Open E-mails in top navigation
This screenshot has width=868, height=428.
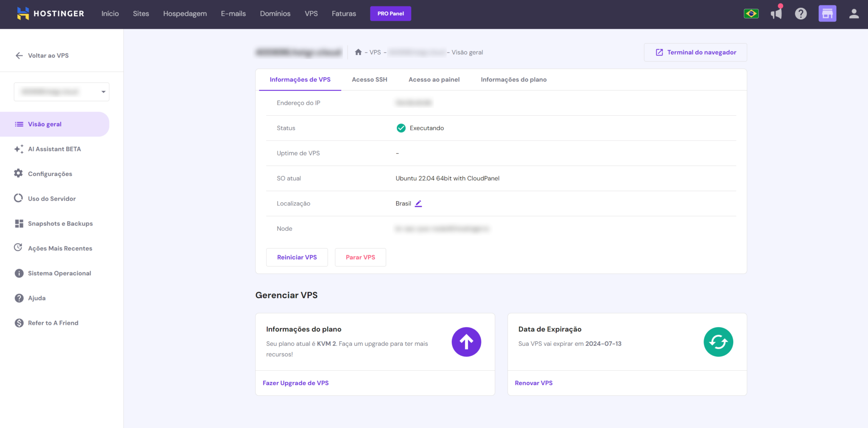point(233,14)
